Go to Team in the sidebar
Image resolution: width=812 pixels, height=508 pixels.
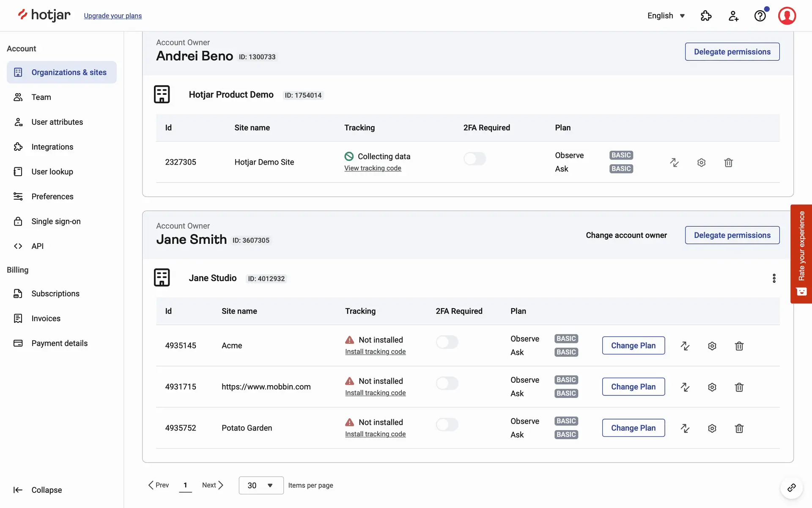click(x=41, y=97)
